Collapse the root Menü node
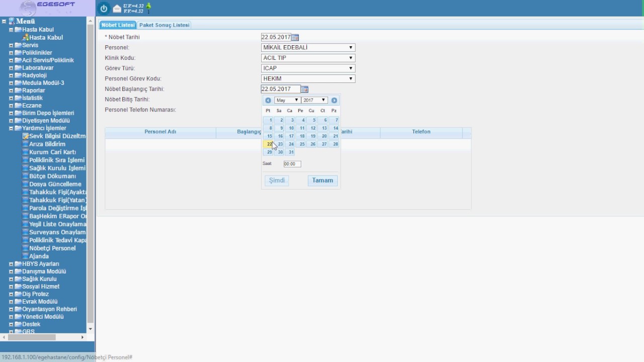 4,21
